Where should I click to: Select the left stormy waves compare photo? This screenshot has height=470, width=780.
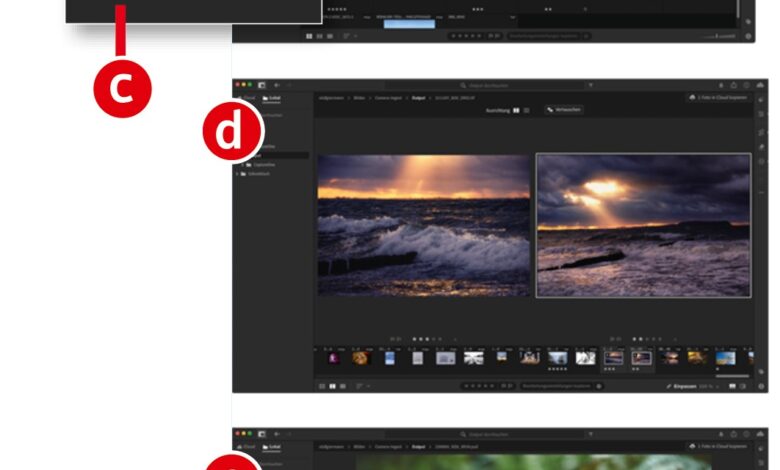(424, 225)
